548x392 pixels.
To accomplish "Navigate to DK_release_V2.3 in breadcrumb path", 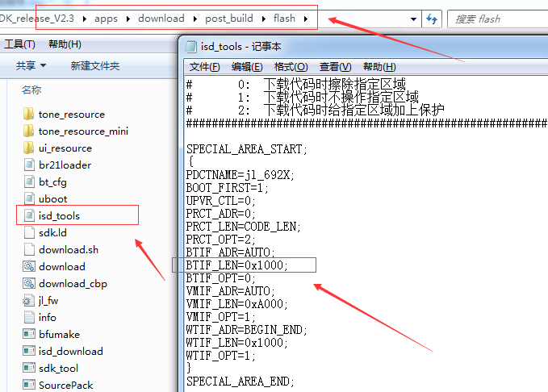I will (x=37, y=19).
